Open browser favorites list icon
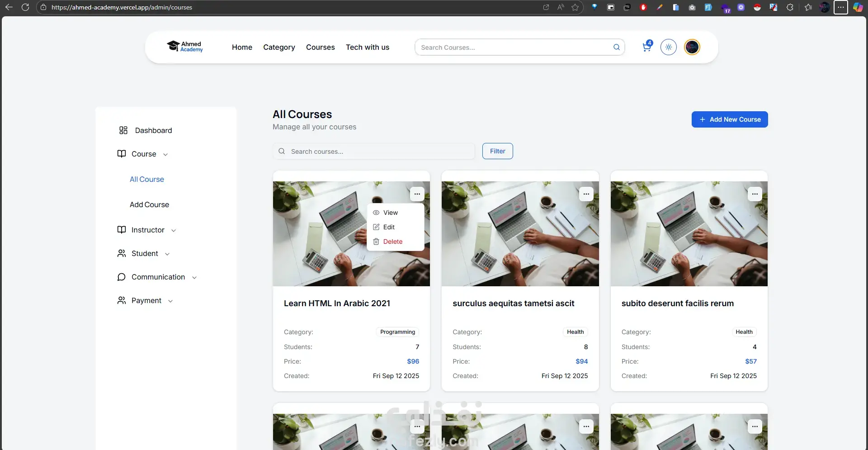 pyautogui.click(x=808, y=7)
